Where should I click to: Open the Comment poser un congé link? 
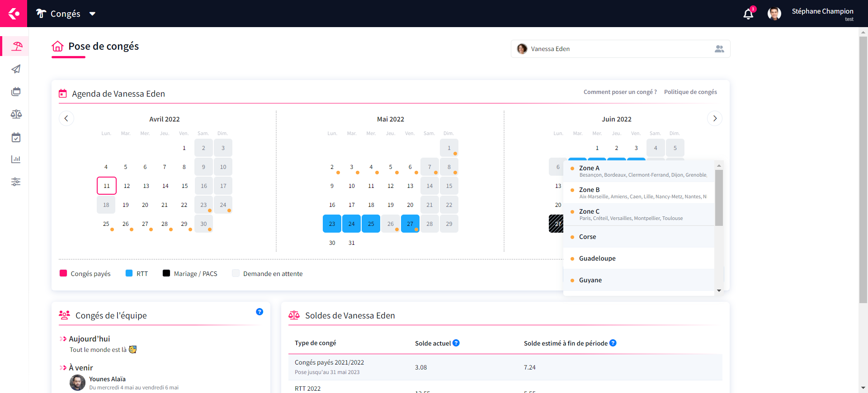click(x=620, y=92)
